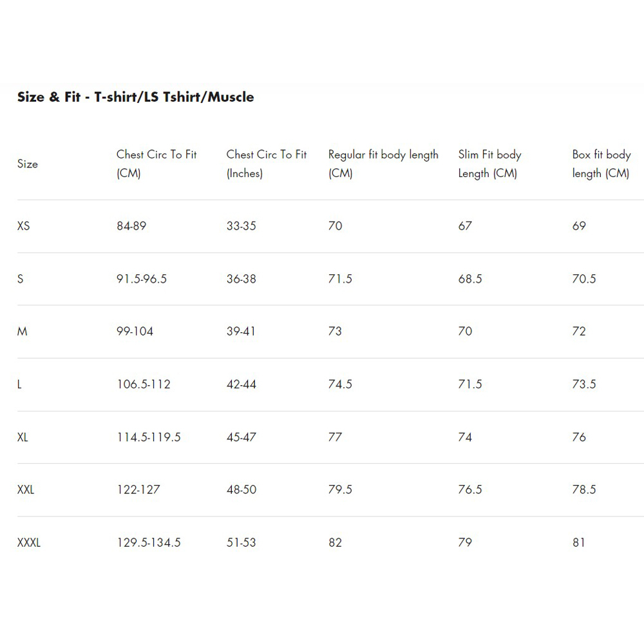Click the 106.5-112 chest CM cell
The image size is (644, 644).
coord(144,384)
